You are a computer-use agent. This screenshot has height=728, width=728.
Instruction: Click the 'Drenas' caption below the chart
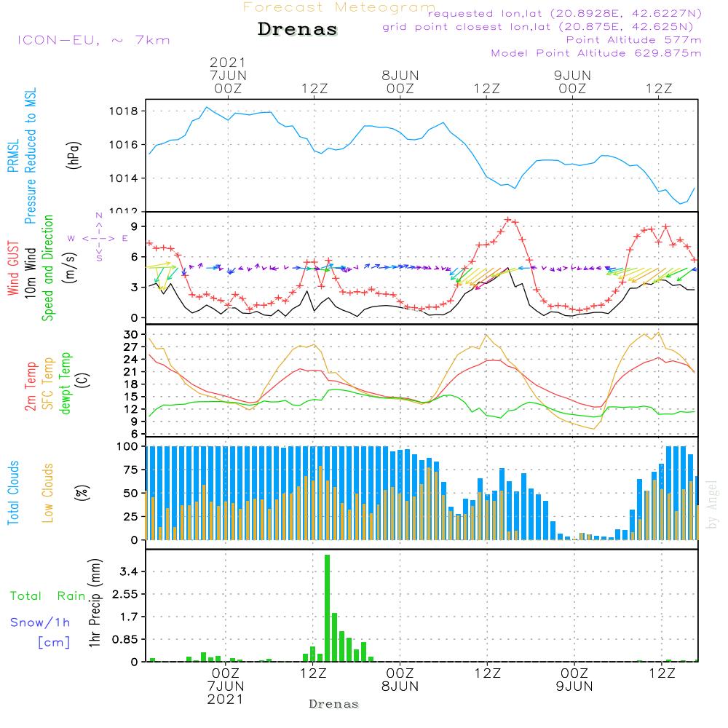coord(334,704)
